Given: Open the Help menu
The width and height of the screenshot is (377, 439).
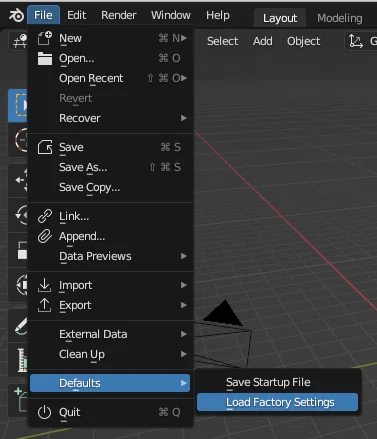Looking at the screenshot, I should tap(218, 15).
